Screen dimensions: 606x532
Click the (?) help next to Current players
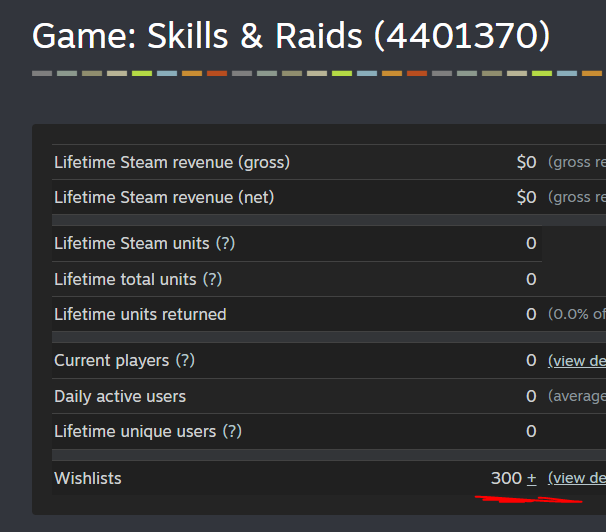coord(185,360)
